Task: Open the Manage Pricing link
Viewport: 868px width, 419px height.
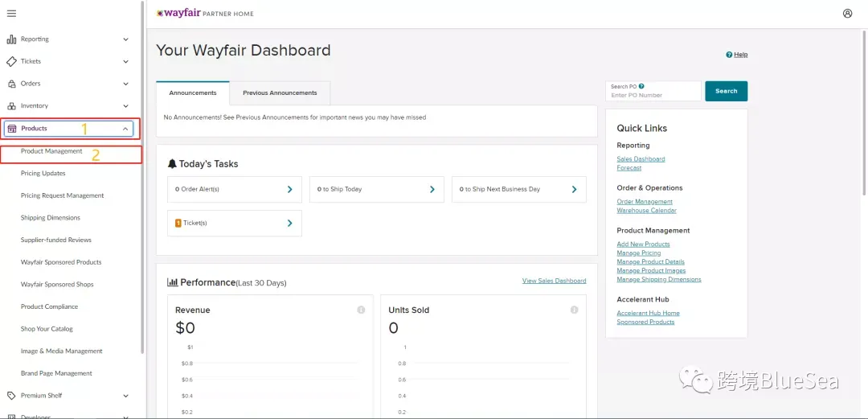Action: coord(639,253)
